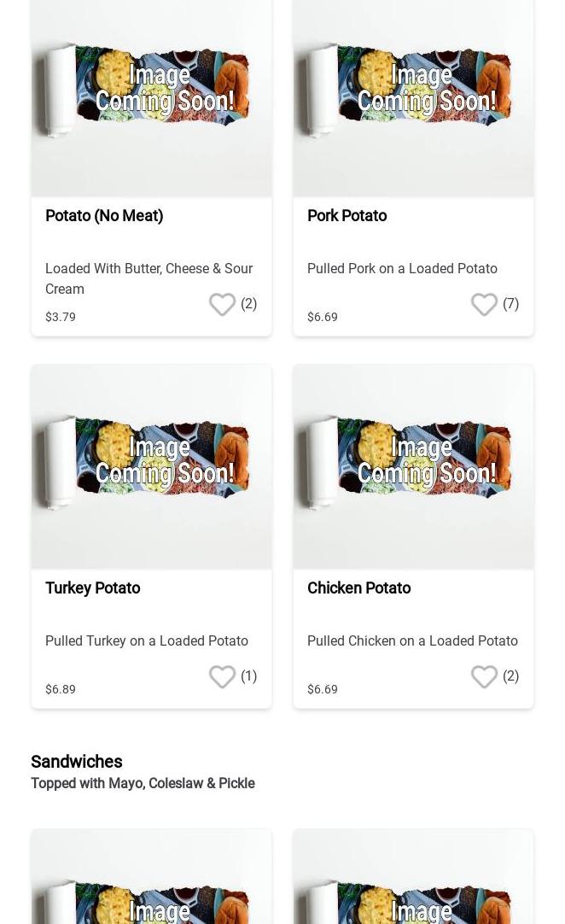Screen dimensions: 565x924
Task: Toggle the heart on Chicken Potato
Action: pyautogui.click(x=484, y=676)
